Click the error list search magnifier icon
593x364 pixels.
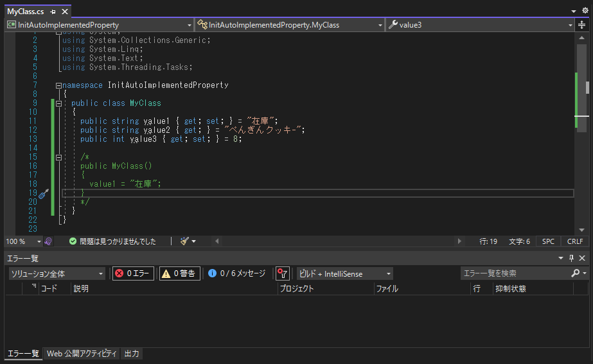(575, 273)
